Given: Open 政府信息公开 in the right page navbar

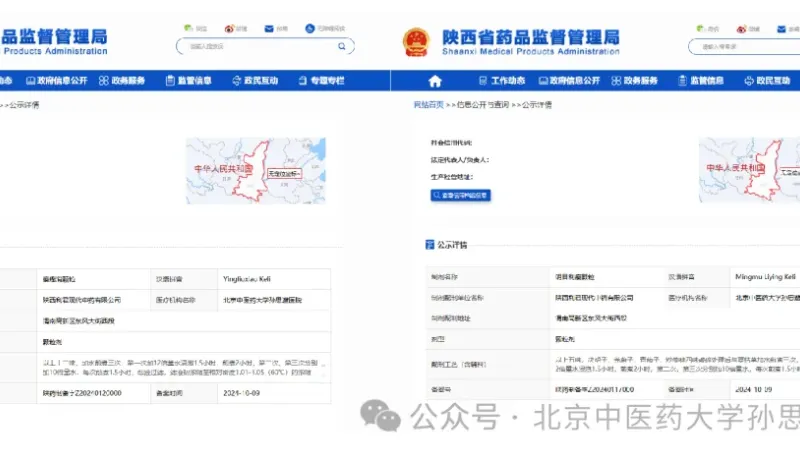Looking at the screenshot, I should [x=569, y=81].
